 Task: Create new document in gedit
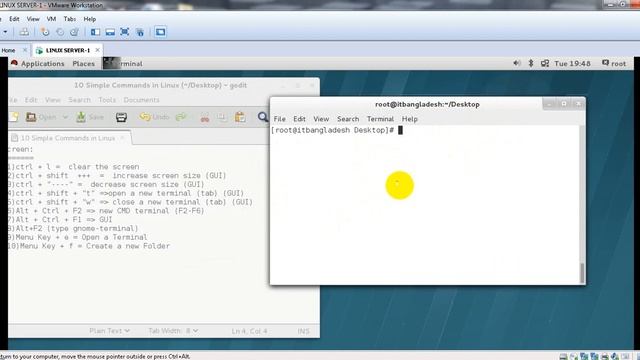pos(14,117)
